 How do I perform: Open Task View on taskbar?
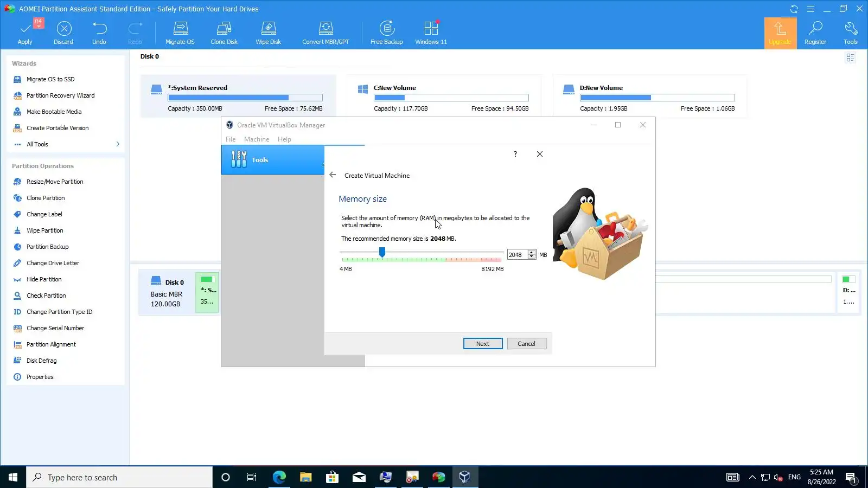click(x=252, y=477)
